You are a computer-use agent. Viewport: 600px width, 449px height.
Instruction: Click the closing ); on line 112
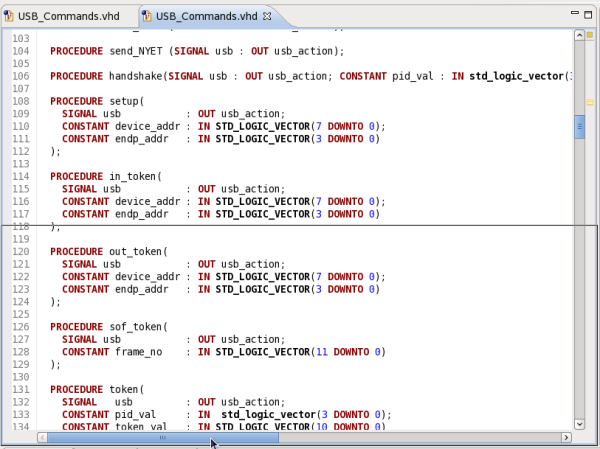[x=55, y=152]
